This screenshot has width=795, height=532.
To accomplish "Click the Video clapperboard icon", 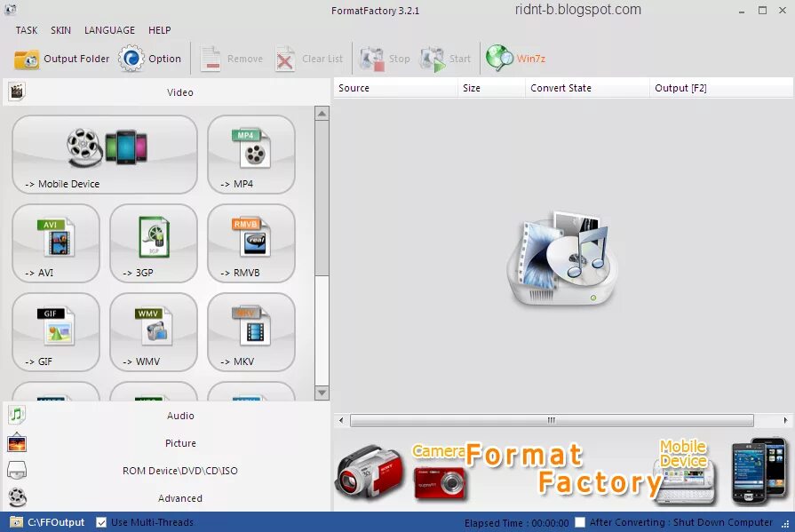I will coord(17,91).
